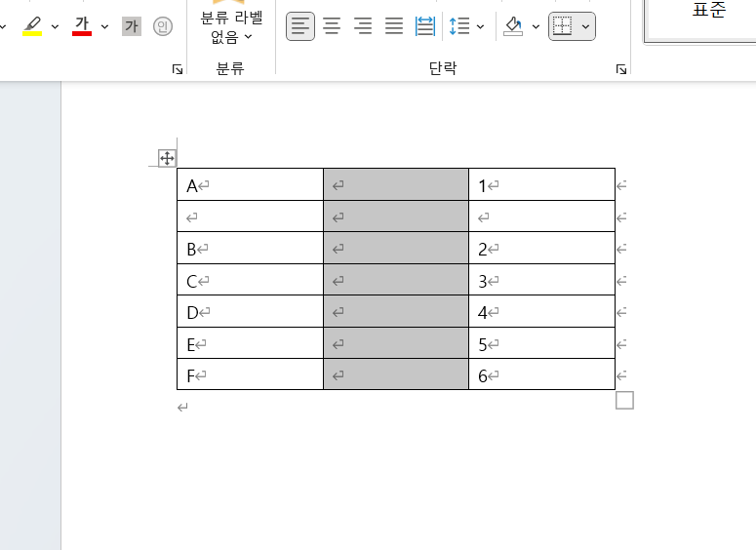Click the table cell containing B
The height and width of the screenshot is (550, 756).
tap(250, 249)
